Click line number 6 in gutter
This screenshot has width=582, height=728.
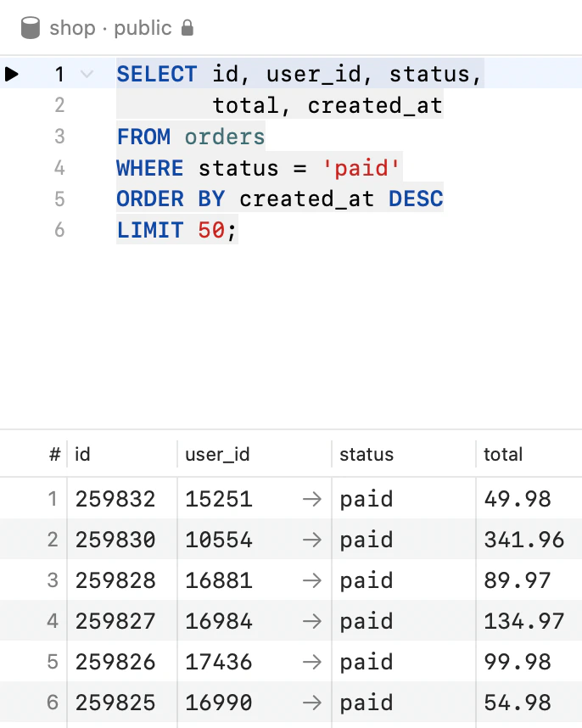pyautogui.click(x=59, y=230)
